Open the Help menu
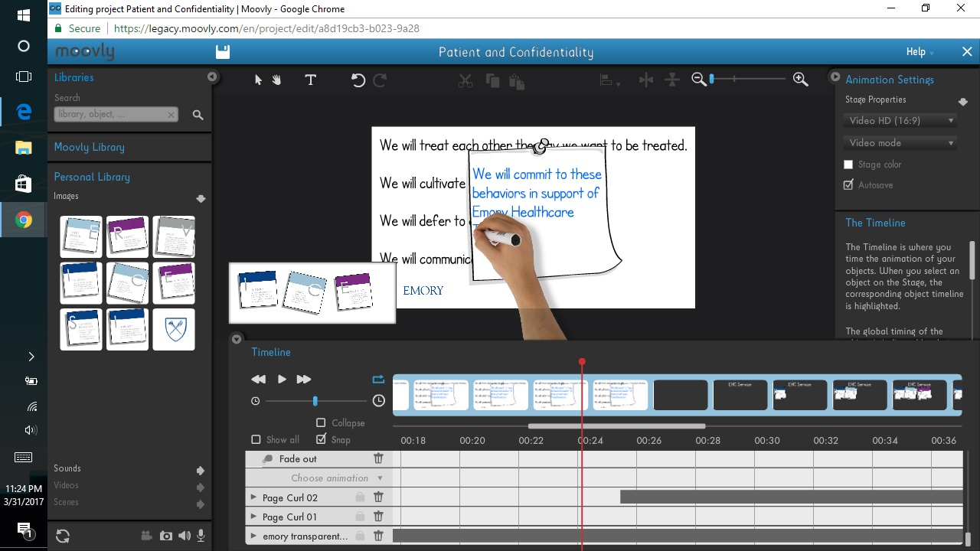This screenshot has width=980, height=551. [x=920, y=52]
